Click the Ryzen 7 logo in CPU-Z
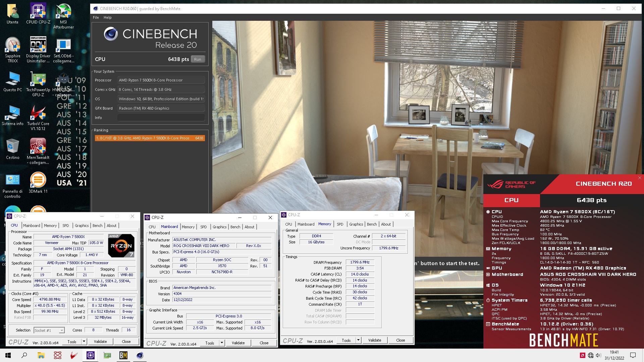This screenshot has height=362, width=644. [121, 245]
